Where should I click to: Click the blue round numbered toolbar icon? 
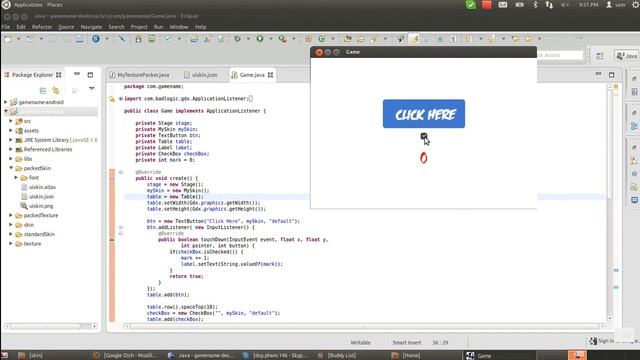(96, 39)
